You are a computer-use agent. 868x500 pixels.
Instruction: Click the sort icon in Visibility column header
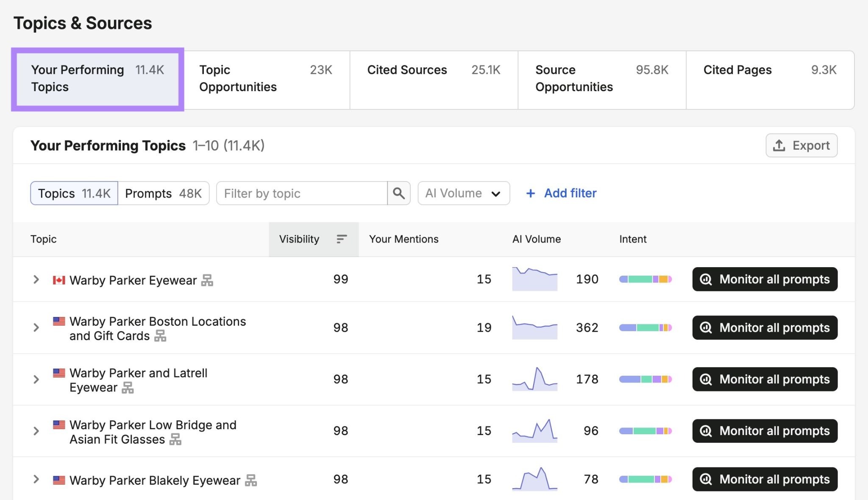pos(342,239)
